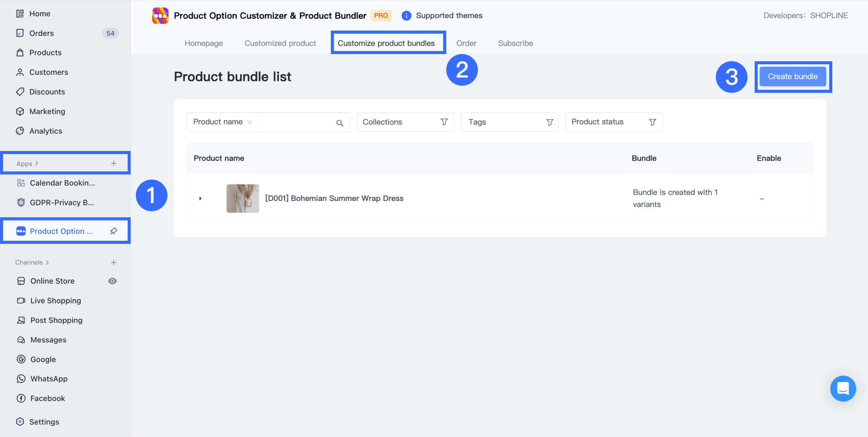Click inside the product search input field
The width and height of the screenshot is (868, 437).
click(297, 122)
